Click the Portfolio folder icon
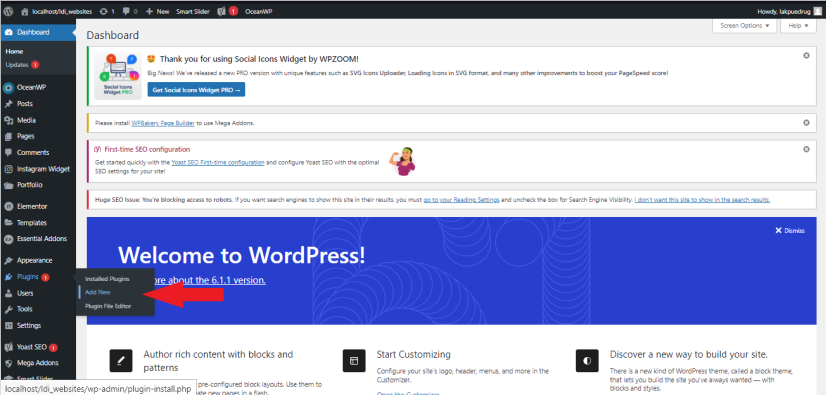826x395 pixels. pos(8,185)
